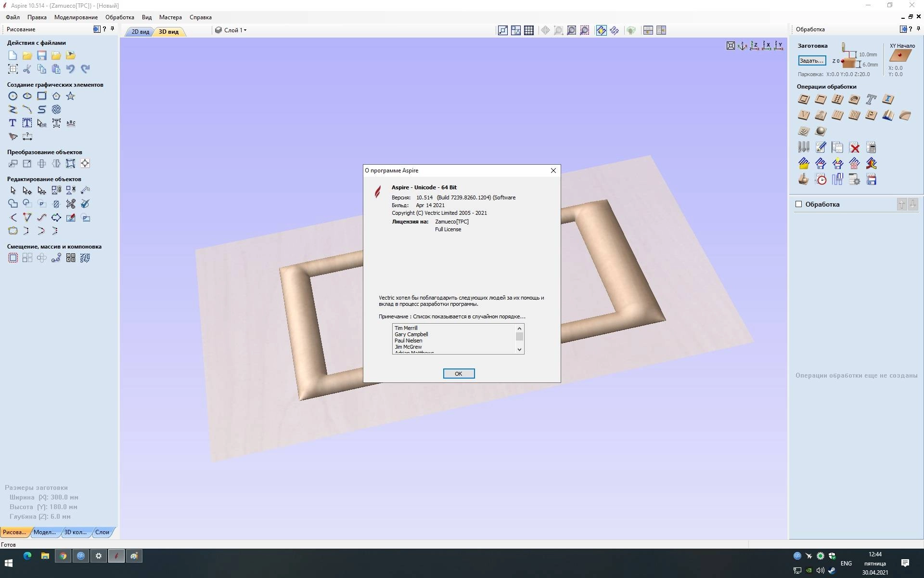924x578 pixels.
Task: Open Windows Start menu
Action: click(9, 563)
